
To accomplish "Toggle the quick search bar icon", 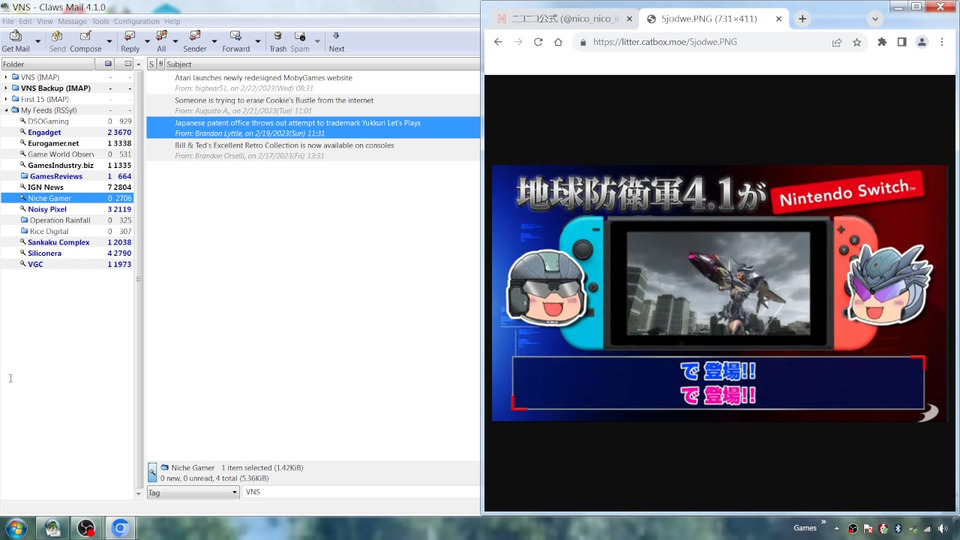I will (152, 472).
